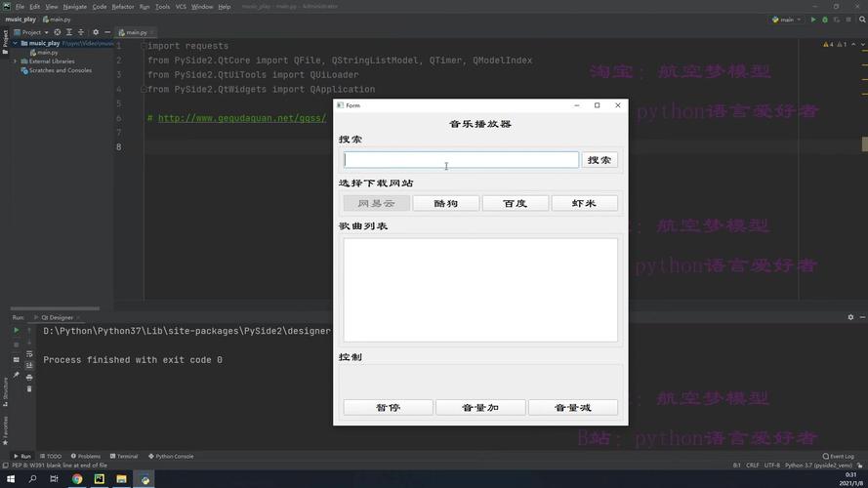Viewport: 868px width, 488px height.
Task: Click the Expand All icon in Project panel
Action: click(x=69, y=32)
